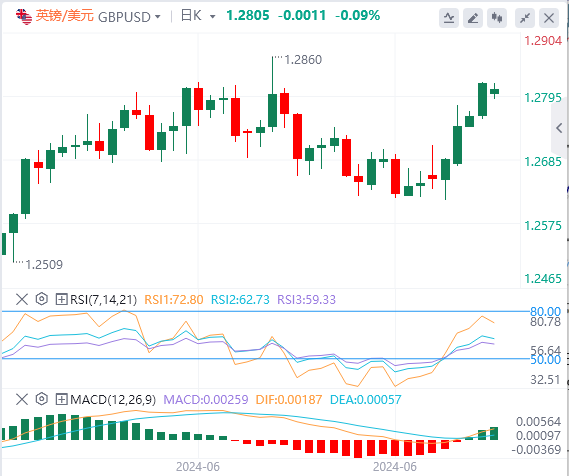Click the 1.2575 price axis label

coord(543,226)
